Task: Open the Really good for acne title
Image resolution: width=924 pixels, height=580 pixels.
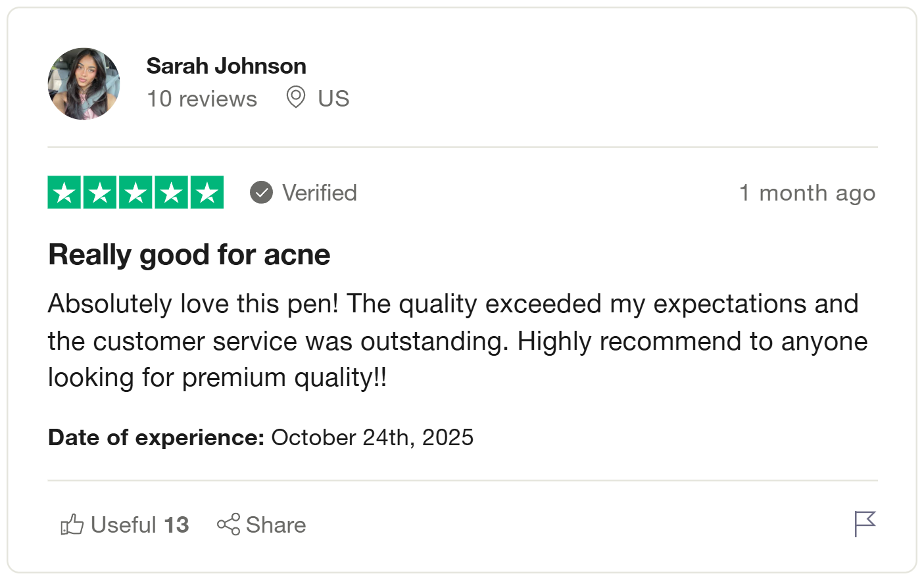Action: click(x=189, y=254)
